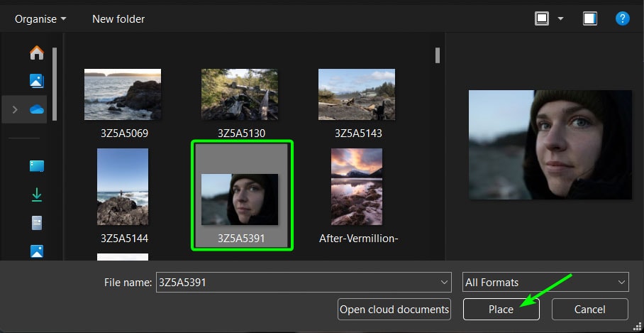The height and width of the screenshot is (333, 644).
Task: Open the Organise menu
Action: [x=40, y=19]
